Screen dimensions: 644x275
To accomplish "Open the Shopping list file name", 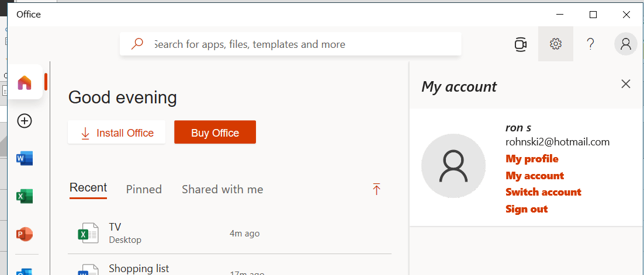I will pyautogui.click(x=139, y=269).
